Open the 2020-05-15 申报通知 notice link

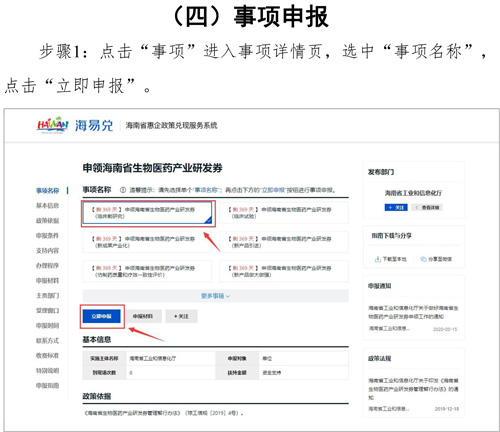point(413,312)
